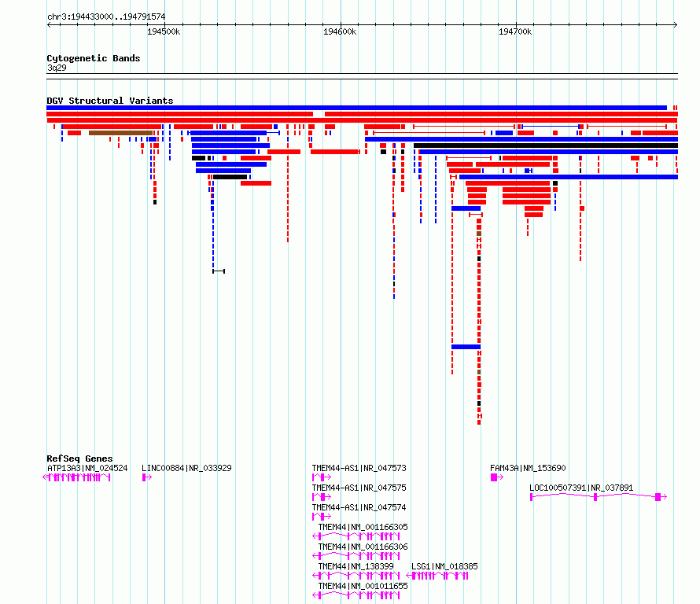Select the wide brown structural variant bar
700x604 pixels.
click(120, 133)
